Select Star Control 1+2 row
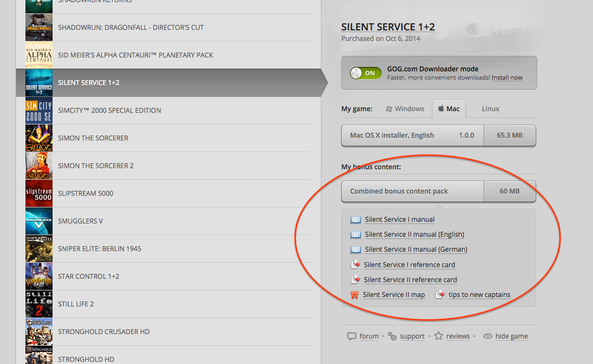593x364 pixels. 169,276
